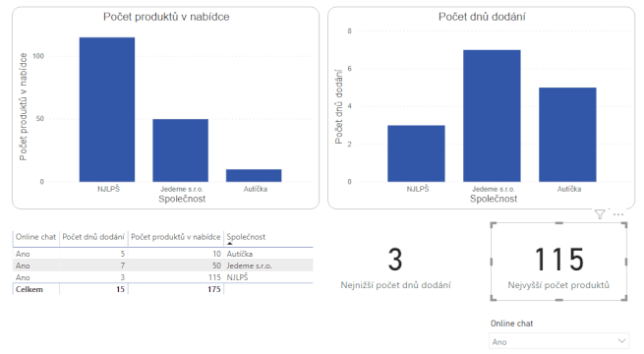Select the Jedeme s.r.o. table row

163,265
